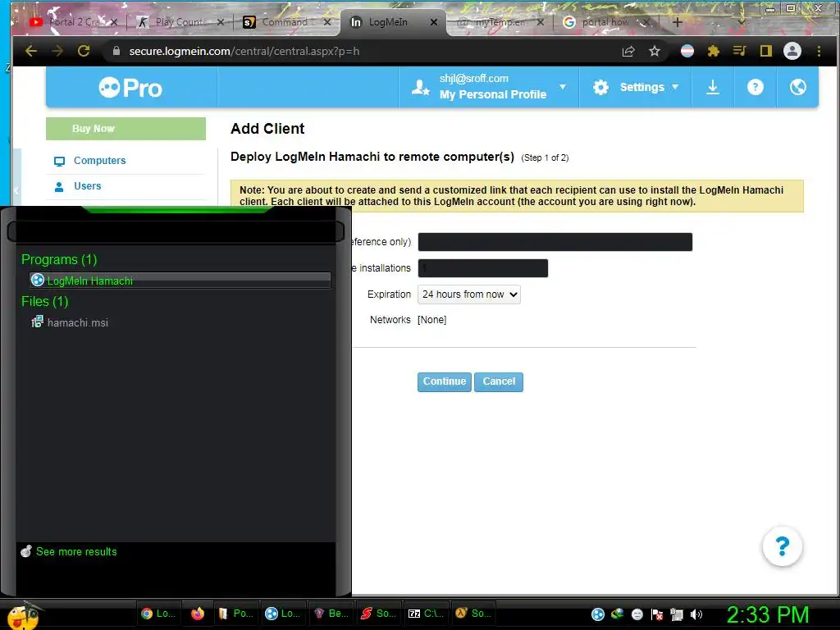The image size is (840, 630).
Task: Open a new browser tab
Action: pyautogui.click(x=677, y=22)
